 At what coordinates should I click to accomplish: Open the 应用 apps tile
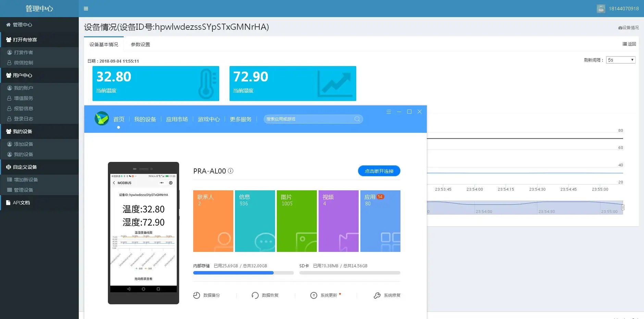tap(380, 221)
